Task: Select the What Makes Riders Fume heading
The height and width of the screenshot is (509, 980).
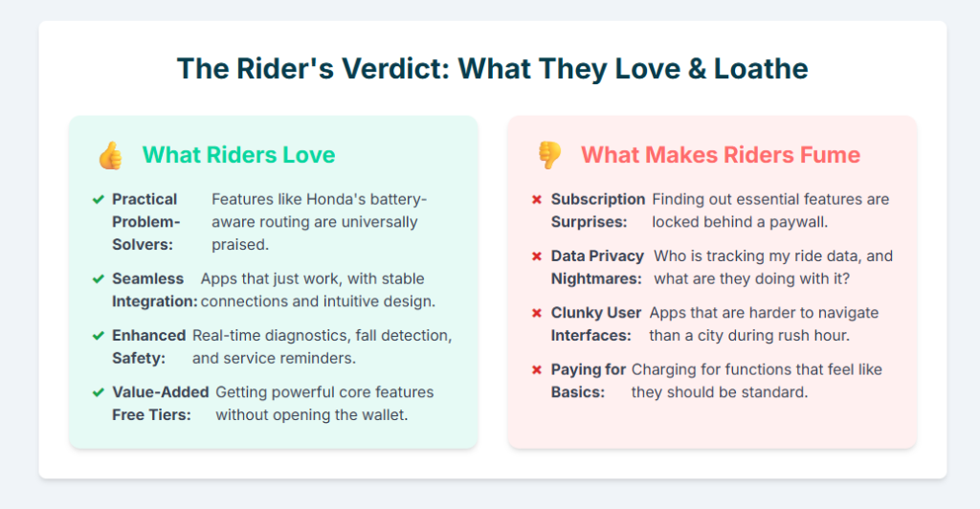Action: [x=720, y=155]
